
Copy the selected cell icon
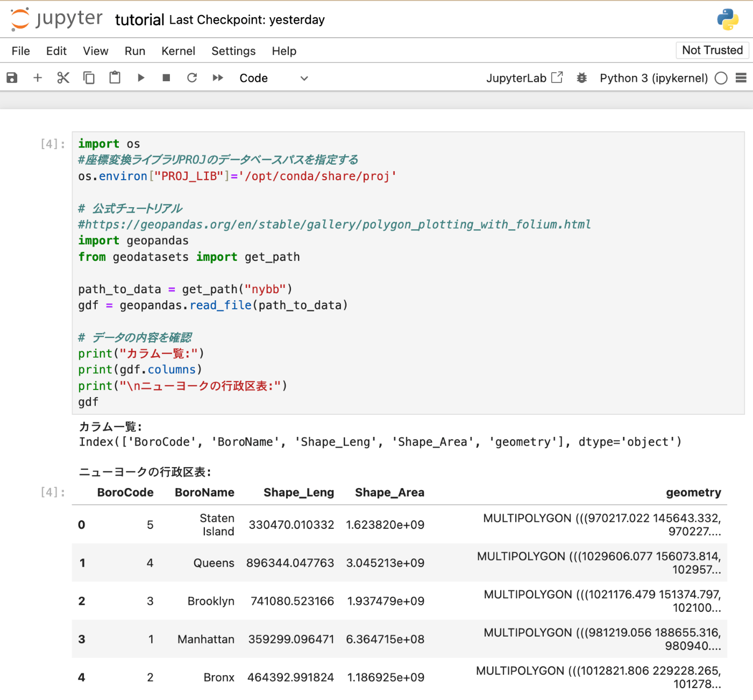pyautogui.click(x=89, y=78)
